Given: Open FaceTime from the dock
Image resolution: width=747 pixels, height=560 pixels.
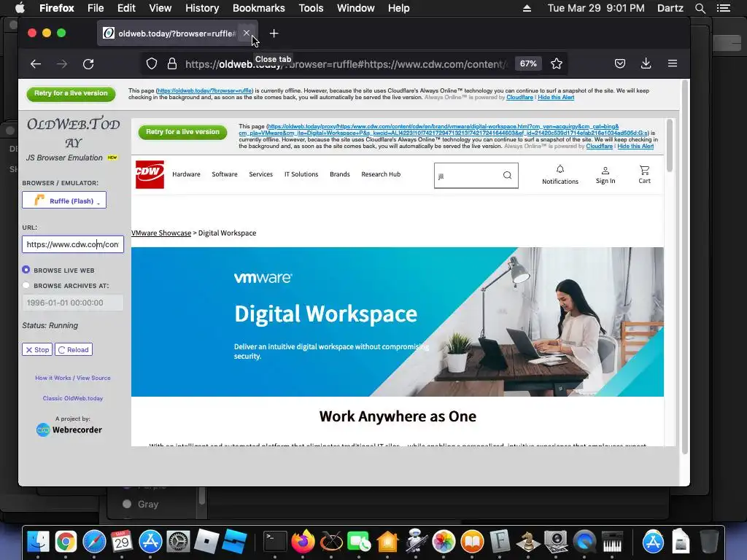Looking at the screenshot, I should [x=359, y=542].
